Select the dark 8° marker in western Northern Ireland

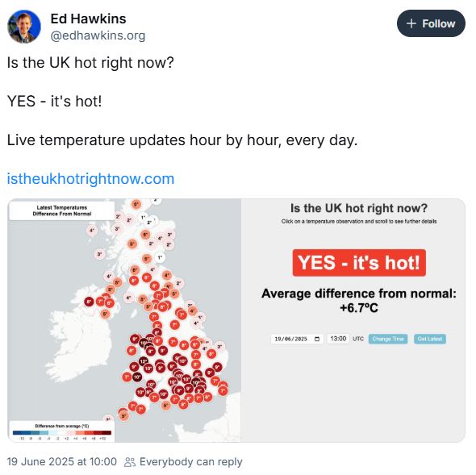(89, 302)
